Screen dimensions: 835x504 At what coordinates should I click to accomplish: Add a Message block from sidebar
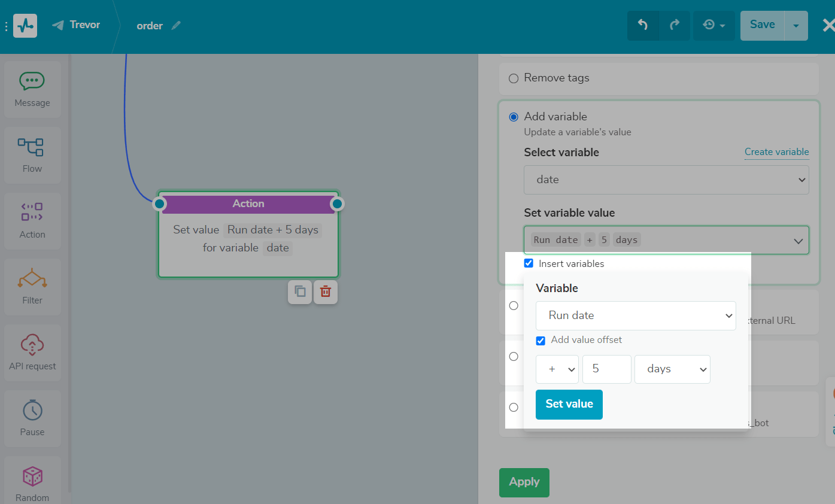[x=32, y=89]
